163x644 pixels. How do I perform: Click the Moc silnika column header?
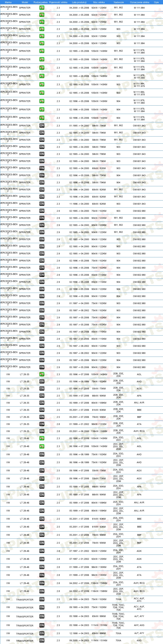point(99,2)
